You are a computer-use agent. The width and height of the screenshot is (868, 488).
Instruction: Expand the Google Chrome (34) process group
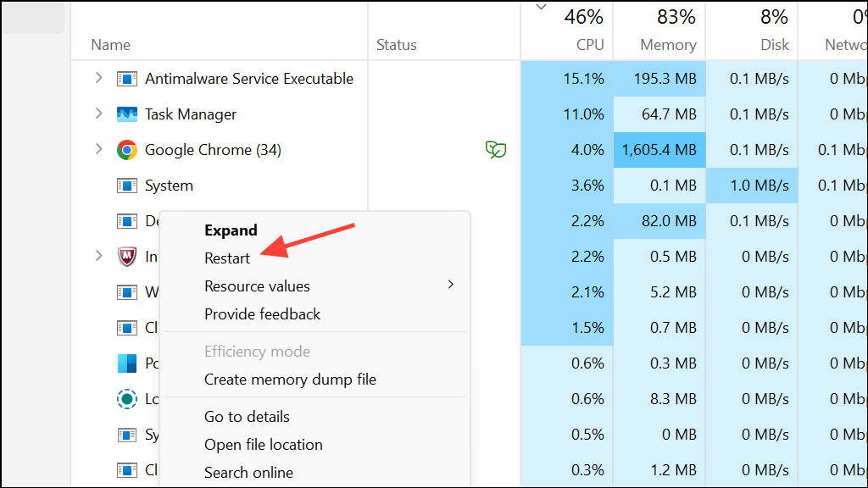[99, 149]
